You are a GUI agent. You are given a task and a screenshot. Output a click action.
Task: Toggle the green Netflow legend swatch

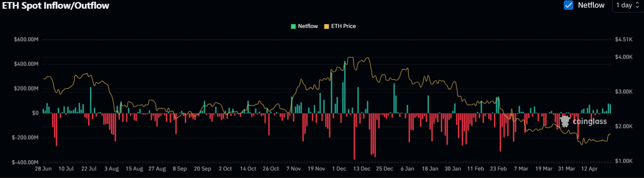click(293, 26)
